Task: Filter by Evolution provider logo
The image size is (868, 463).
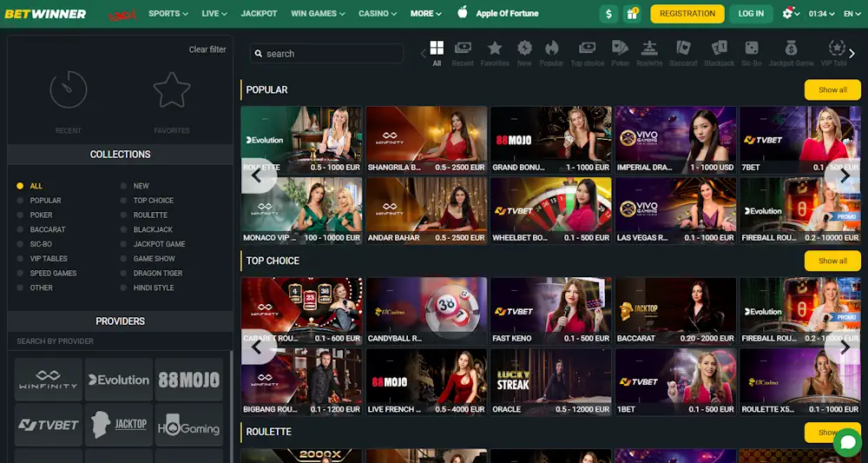Action: tap(118, 380)
